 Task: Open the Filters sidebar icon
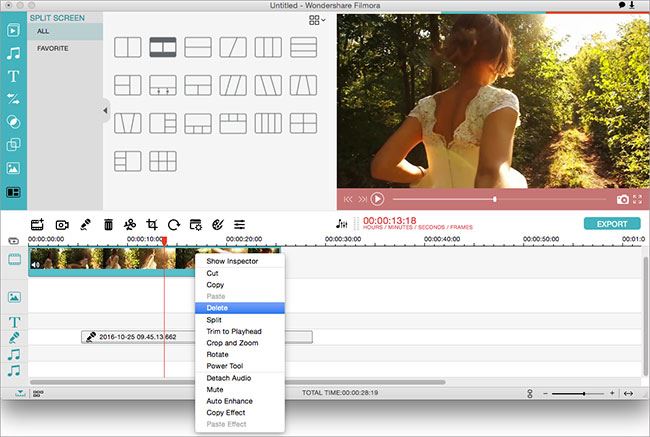(13, 122)
